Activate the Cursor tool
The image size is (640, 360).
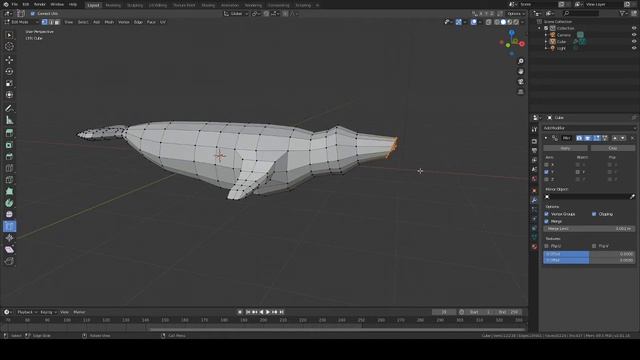click(x=9, y=47)
